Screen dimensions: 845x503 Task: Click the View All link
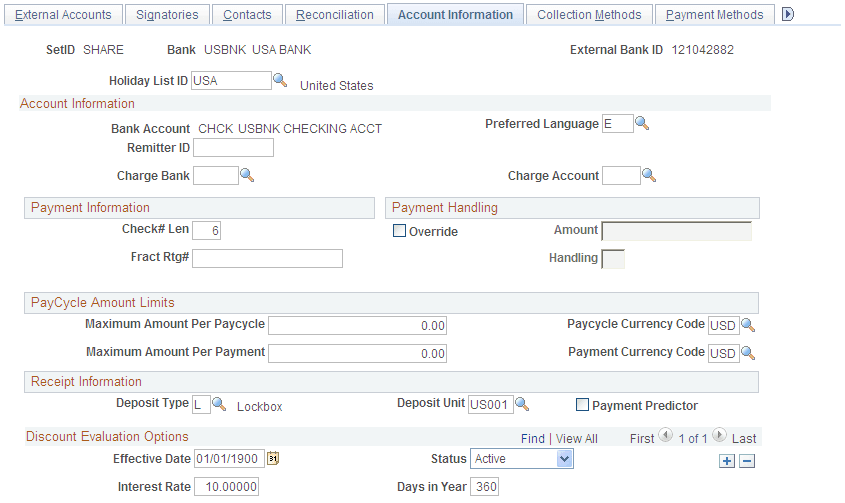point(577,439)
